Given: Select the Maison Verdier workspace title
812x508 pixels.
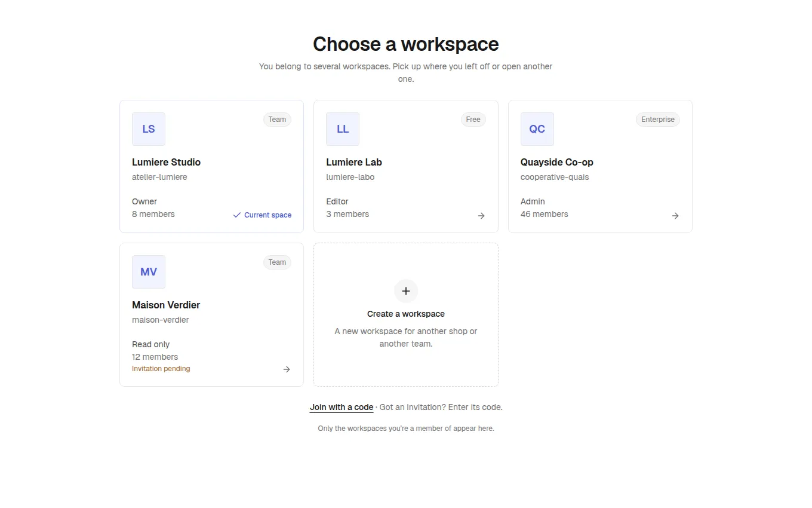Looking at the screenshot, I should pos(166,305).
